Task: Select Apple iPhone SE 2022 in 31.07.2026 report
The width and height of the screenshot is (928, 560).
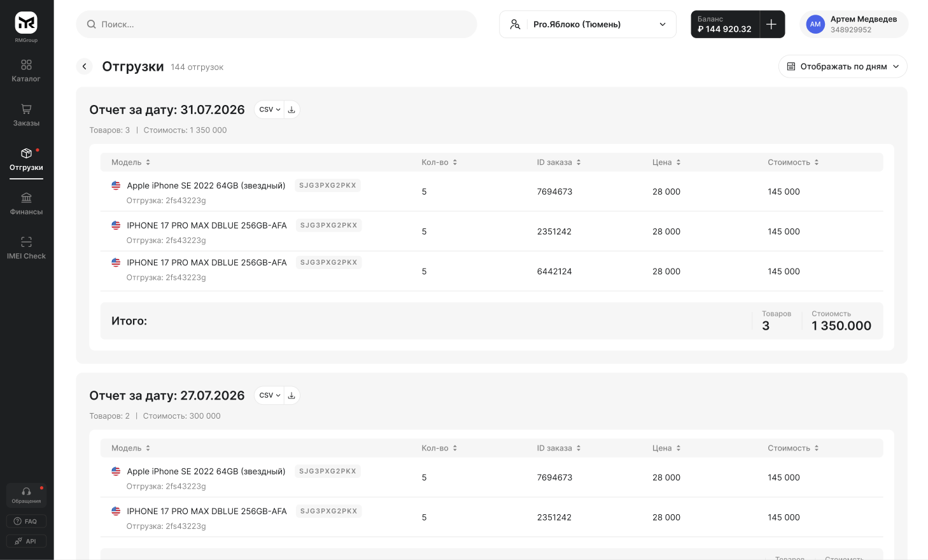Action: 206,186
